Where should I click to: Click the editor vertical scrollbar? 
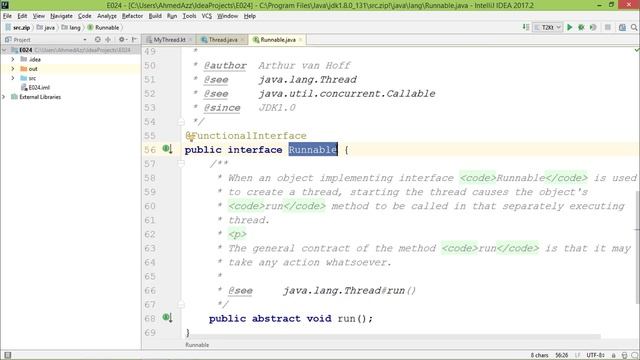coord(637,247)
